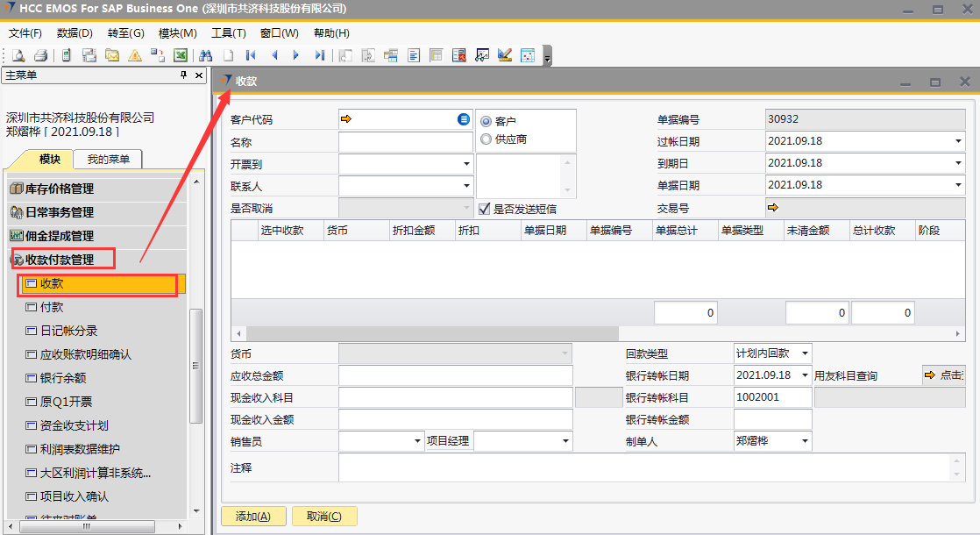Expand the 过帐日期 date dropdown
The height and width of the screenshot is (535, 980).
point(958,141)
